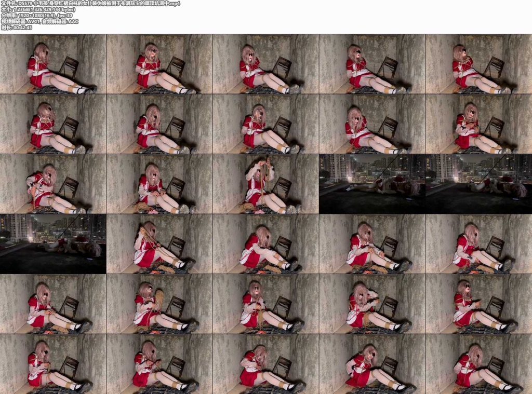Screen dimensions: 532x394
Task: Open third thumbnail in the top row
Action: tap(265, 64)
